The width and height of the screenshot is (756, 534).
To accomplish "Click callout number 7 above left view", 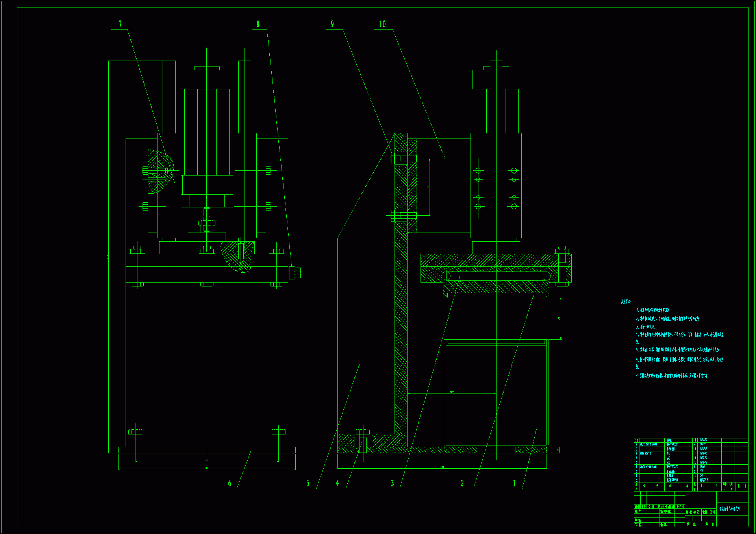I will [x=120, y=24].
